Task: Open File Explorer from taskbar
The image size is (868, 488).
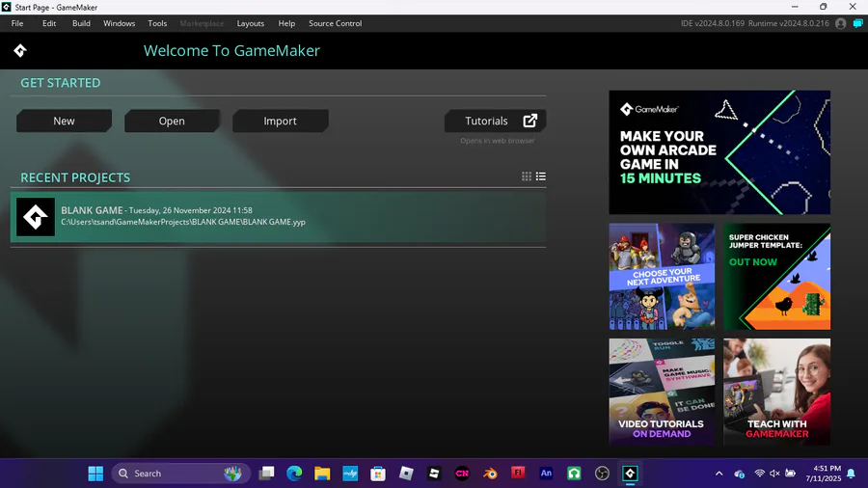Action: 322,474
